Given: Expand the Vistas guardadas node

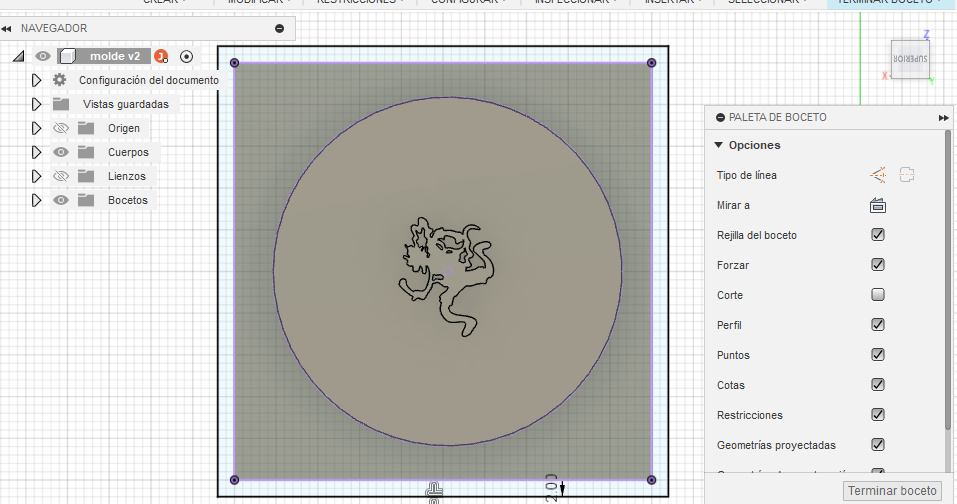Looking at the screenshot, I should (36, 104).
